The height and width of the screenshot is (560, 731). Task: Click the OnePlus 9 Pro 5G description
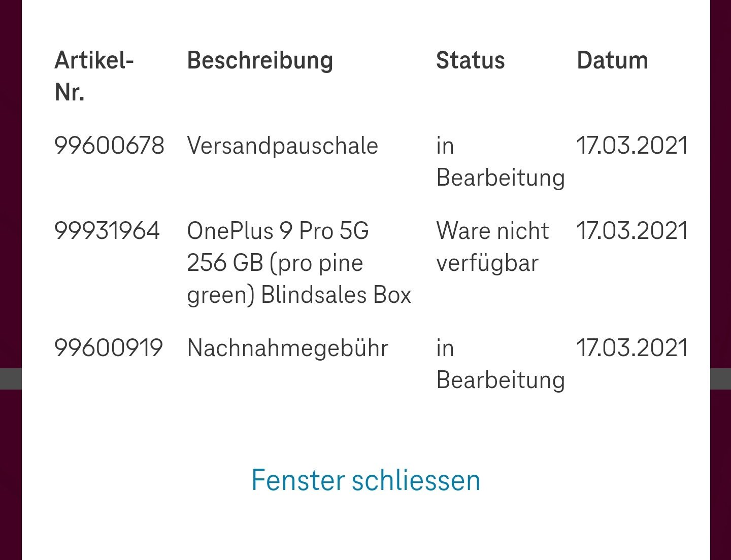[298, 263]
